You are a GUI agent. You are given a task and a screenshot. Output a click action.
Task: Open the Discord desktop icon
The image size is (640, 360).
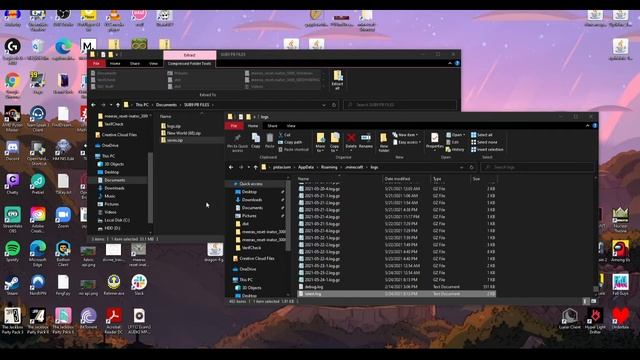pyautogui.click(x=13, y=151)
